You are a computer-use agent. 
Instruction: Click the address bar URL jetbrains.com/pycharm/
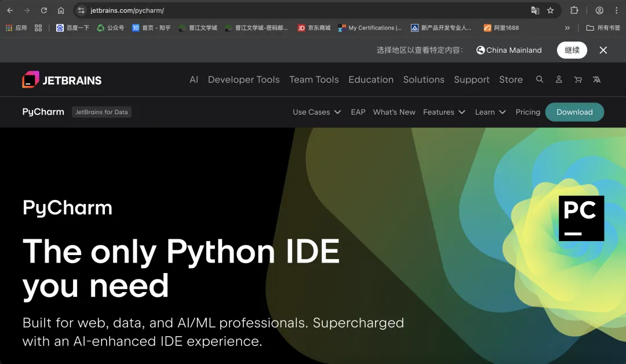pyautogui.click(x=127, y=10)
